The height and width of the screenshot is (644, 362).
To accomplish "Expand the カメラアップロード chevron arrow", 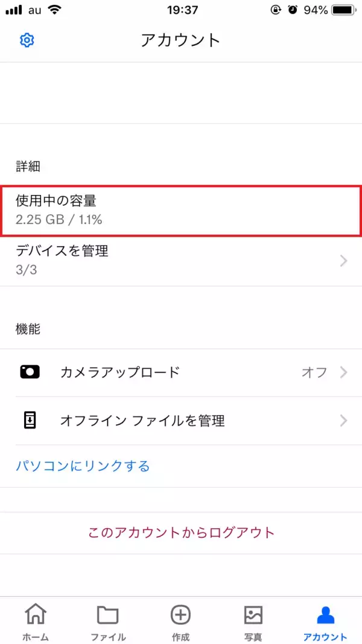I will point(343,372).
